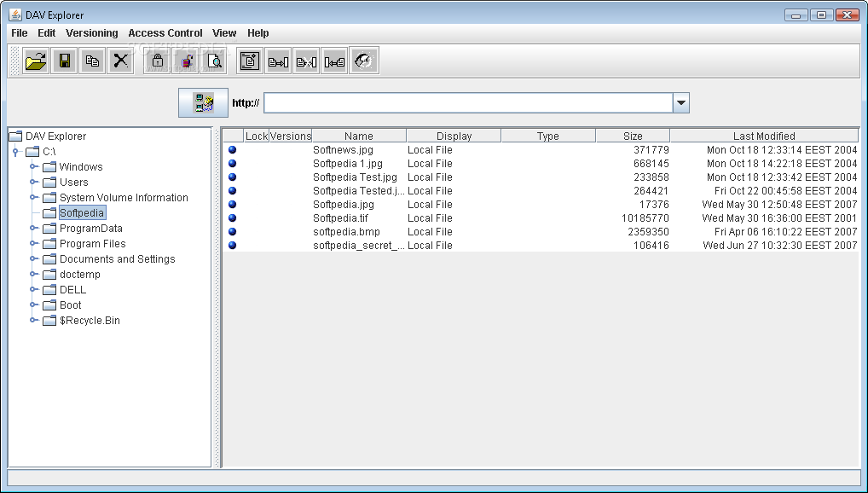Expand the Documents and Settings node
Screen dimensions: 868x493
[x=33, y=258]
